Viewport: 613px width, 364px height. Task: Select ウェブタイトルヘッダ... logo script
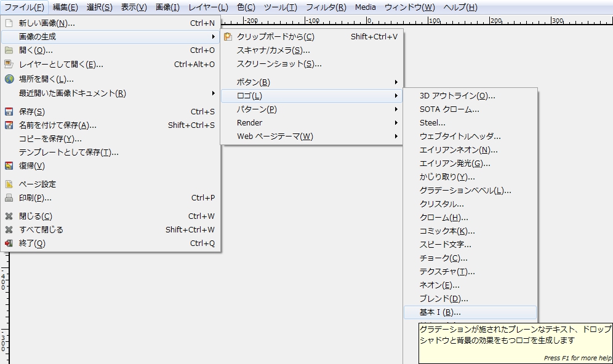470,136
